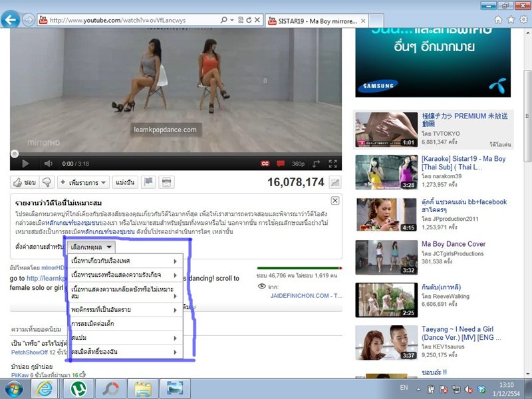This screenshot has height=399, width=532.
Task: Open กินดับ(เกาหลี) video thumbnail 2:25
Action: pos(386,300)
